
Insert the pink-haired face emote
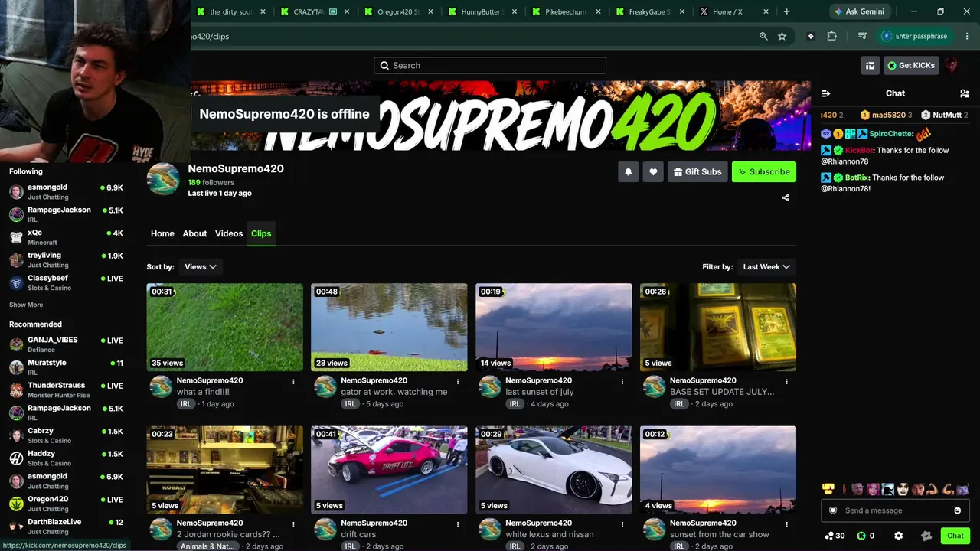pos(872,489)
